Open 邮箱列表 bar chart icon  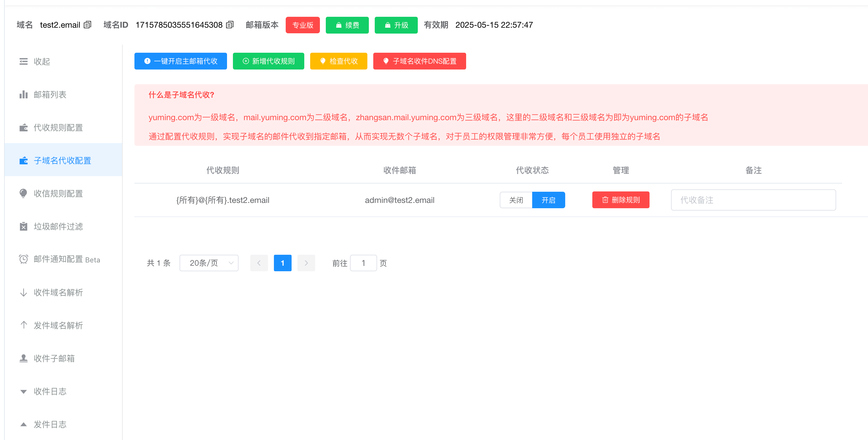(x=24, y=95)
